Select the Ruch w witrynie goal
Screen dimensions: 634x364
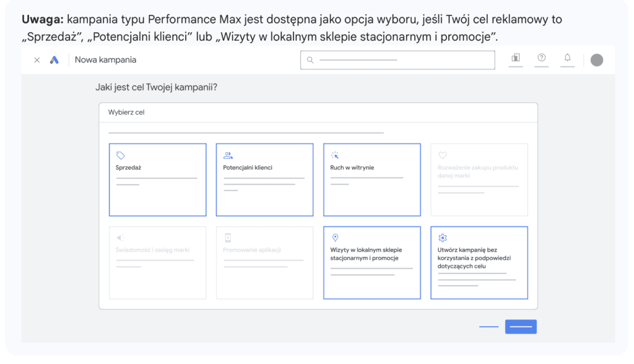point(371,180)
